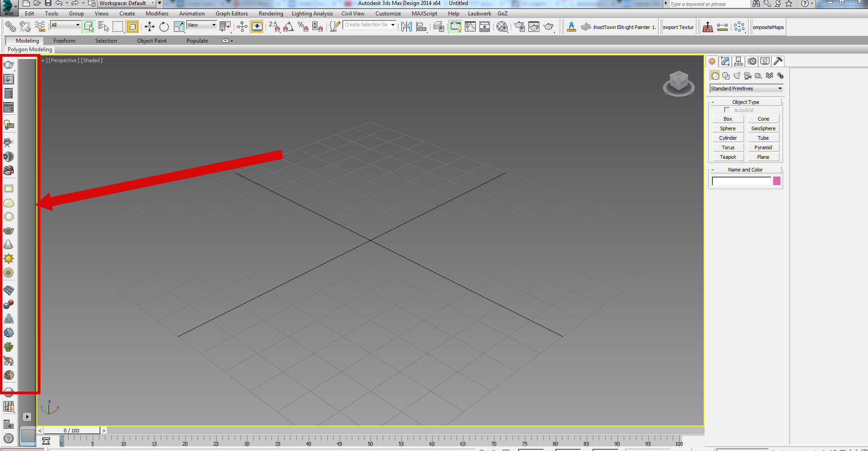
Task: Collapse the Name and Color rollout
Action: click(745, 170)
